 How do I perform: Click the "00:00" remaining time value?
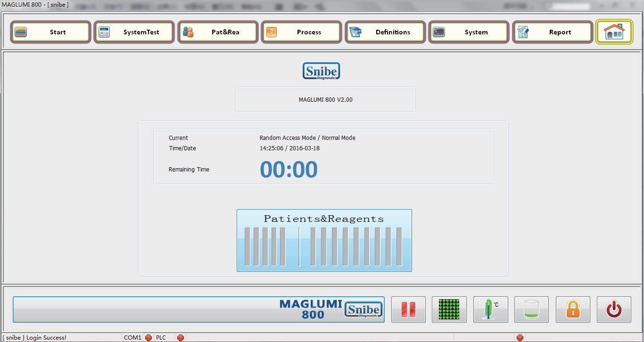point(289,170)
